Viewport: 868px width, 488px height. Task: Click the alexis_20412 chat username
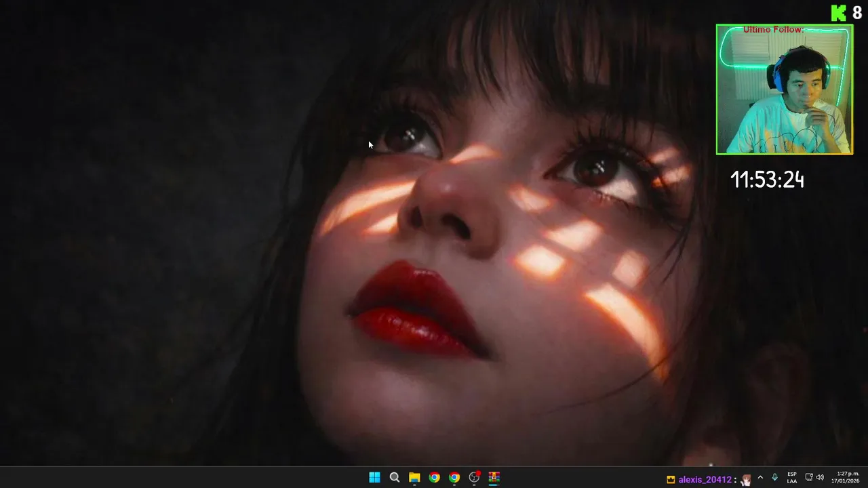(705, 479)
